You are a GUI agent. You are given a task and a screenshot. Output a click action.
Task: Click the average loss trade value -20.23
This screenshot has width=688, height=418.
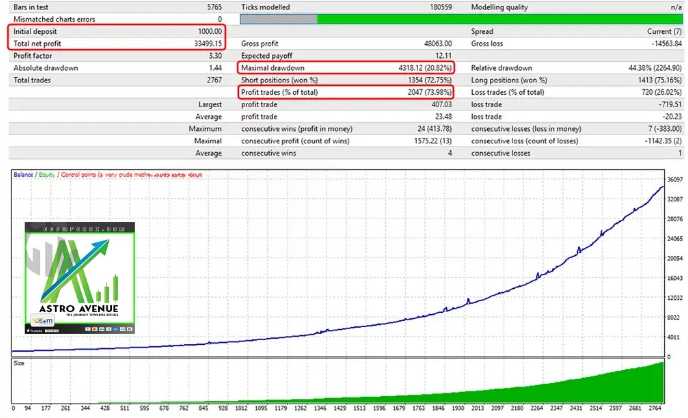point(672,117)
